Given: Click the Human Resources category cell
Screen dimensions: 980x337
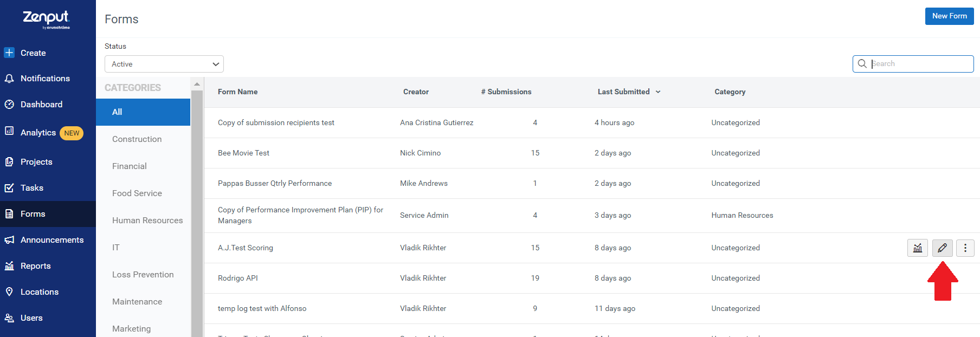Looking at the screenshot, I should [742, 216].
